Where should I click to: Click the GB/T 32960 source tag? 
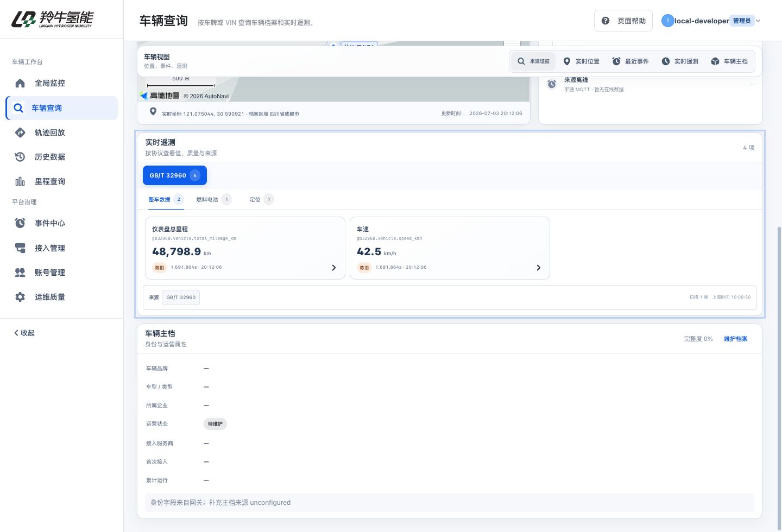181,297
